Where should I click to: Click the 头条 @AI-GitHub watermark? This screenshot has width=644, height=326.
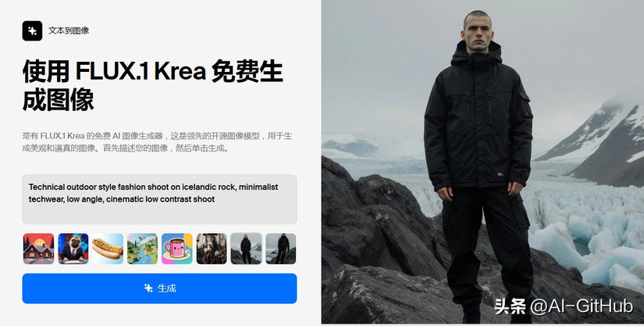[564, 306]
